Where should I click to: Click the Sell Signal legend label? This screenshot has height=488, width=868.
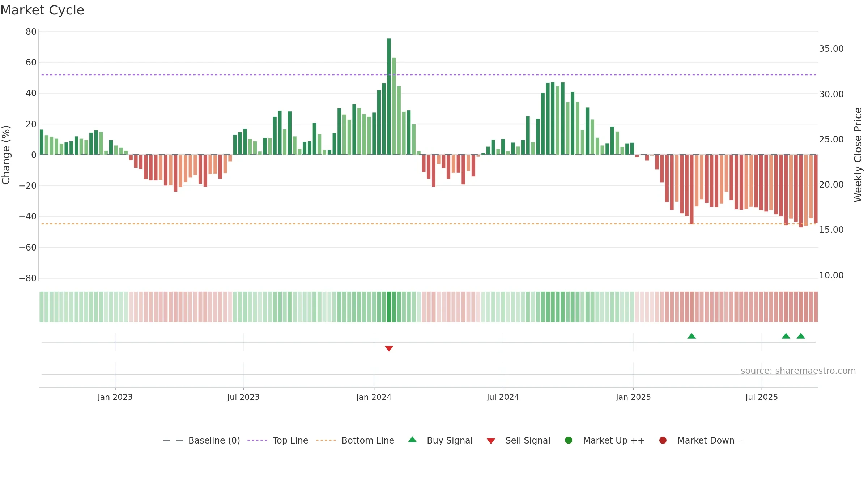point(528,440)
